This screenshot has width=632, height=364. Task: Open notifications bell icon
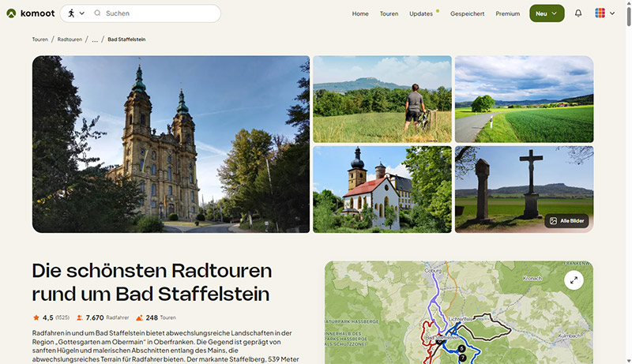(x=578, y=13)
